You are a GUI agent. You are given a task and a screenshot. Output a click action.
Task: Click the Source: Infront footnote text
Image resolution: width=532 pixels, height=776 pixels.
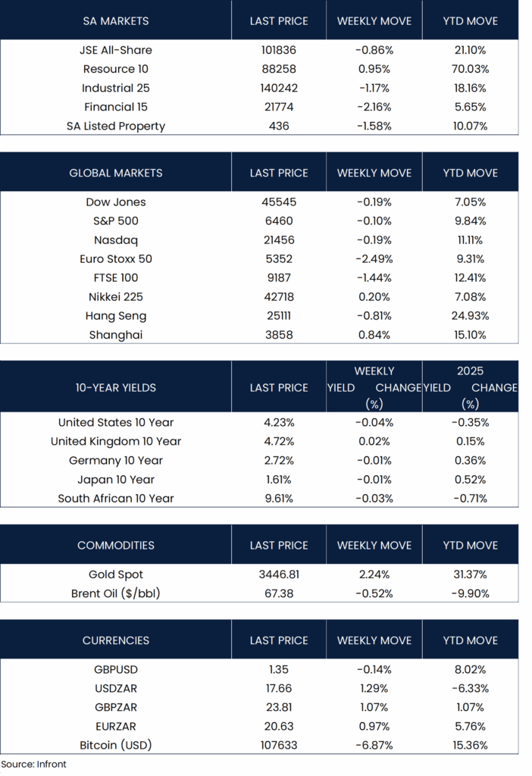[33, 764]
